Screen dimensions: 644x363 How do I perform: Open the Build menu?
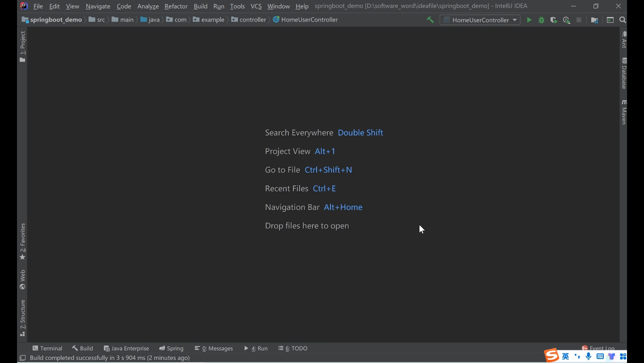[200, 6]
